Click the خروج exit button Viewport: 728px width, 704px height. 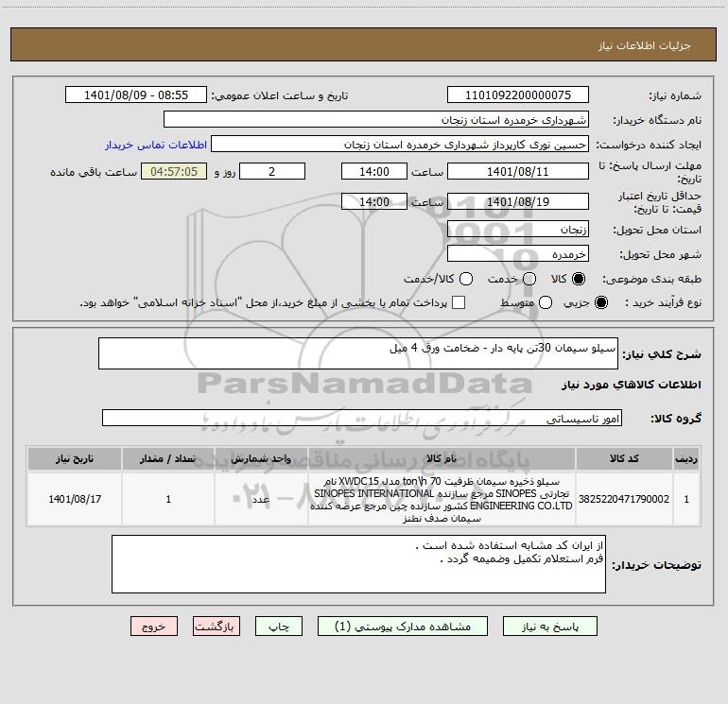point(154,627)
